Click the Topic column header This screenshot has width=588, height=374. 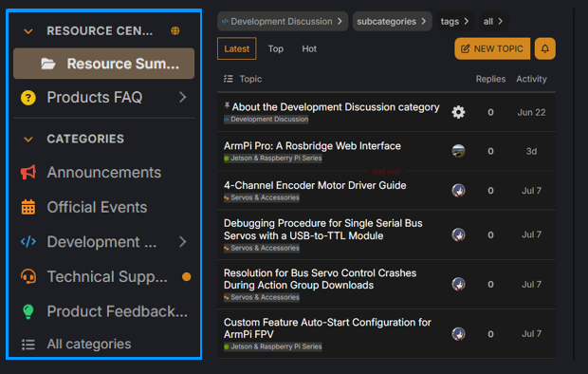(250, 79)
